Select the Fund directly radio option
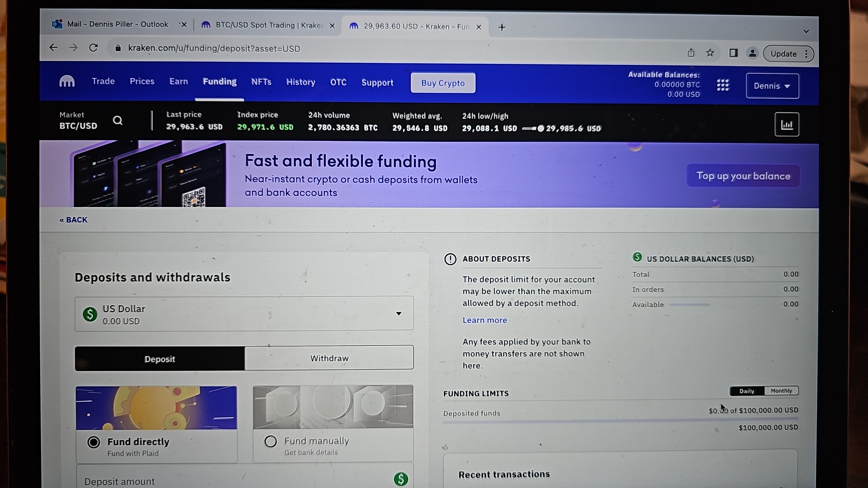The height and width of the screenshot is (488, 868). tap(94, 442)
